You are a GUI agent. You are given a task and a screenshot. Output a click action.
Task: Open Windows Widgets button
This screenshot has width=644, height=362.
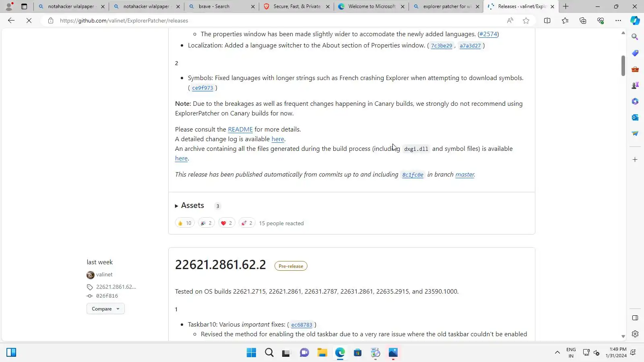(x=11, y=353)
